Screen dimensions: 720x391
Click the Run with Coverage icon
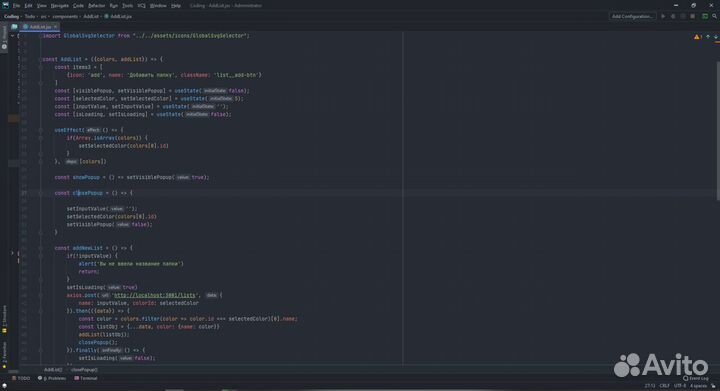pos(683,16)
